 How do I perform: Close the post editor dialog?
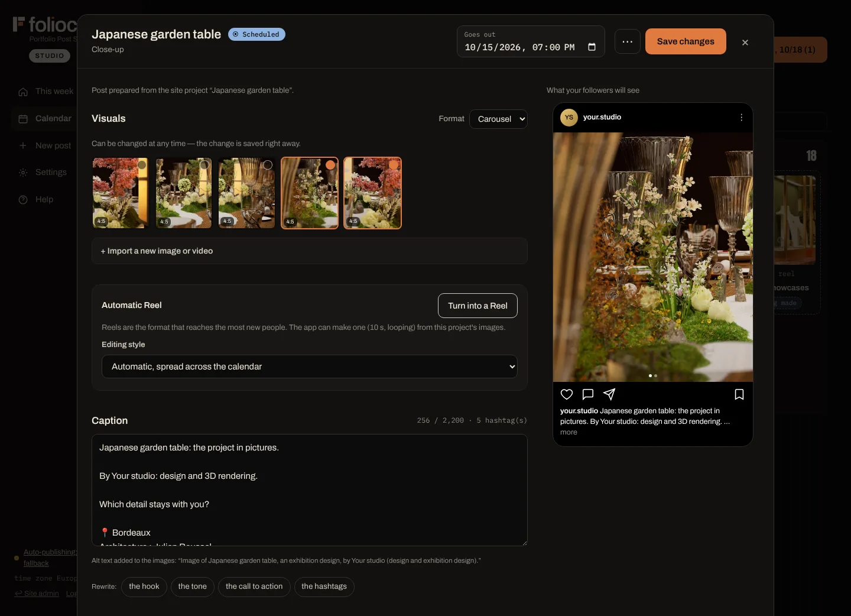pos(745,42)
